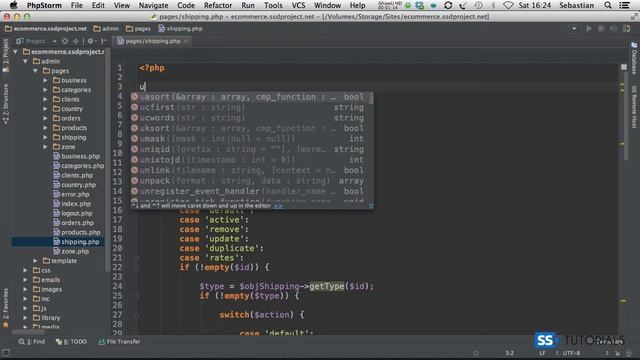Open the Tools menu

click(273, 5)
